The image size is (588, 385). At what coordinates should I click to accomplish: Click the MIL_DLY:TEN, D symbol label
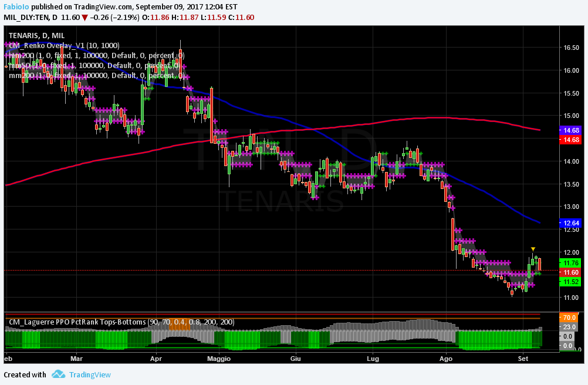[31, 18]
